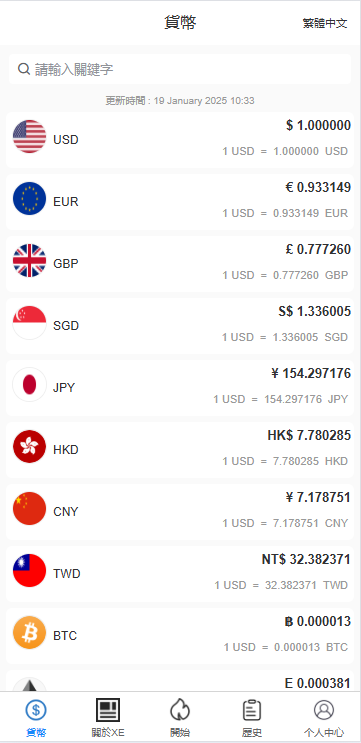Open the 个人中心 profile tab
The width and height of the screenshot is (361, 743).
[324, 718]
